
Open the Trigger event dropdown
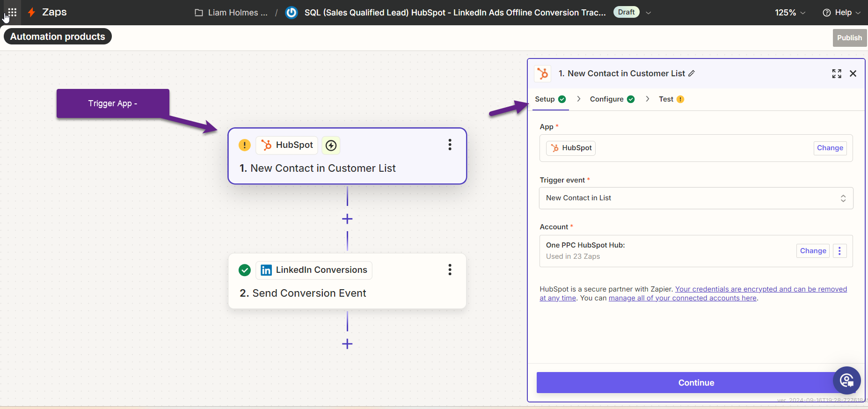point(696,198)
